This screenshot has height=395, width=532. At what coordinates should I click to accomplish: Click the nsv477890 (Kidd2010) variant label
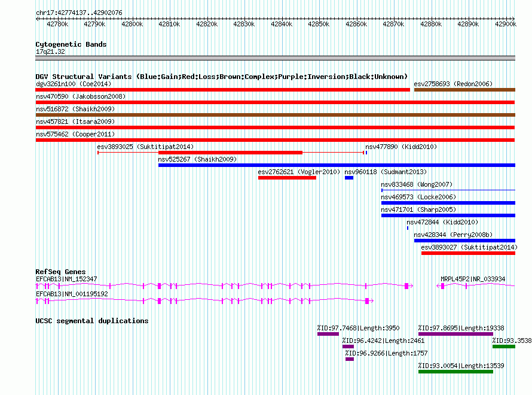(x=401, y=147)
